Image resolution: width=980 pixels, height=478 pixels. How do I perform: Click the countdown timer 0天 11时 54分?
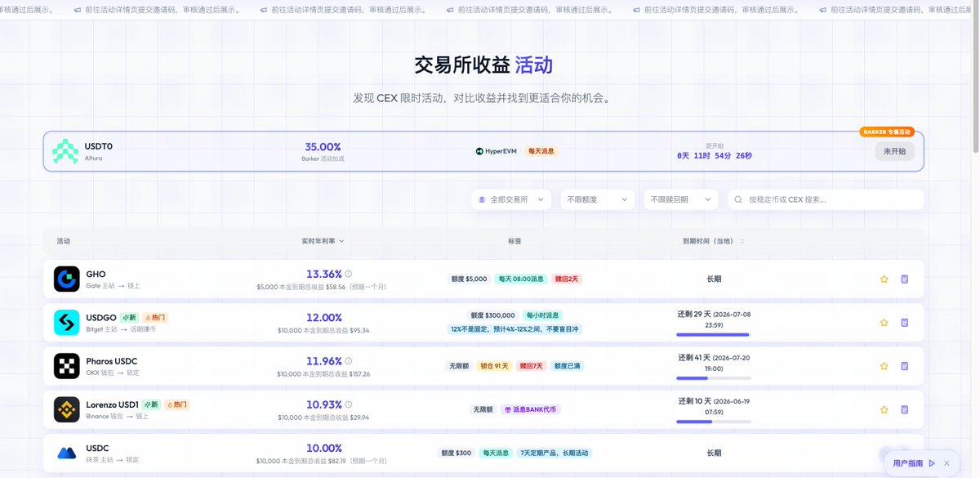tap(715, 155)
